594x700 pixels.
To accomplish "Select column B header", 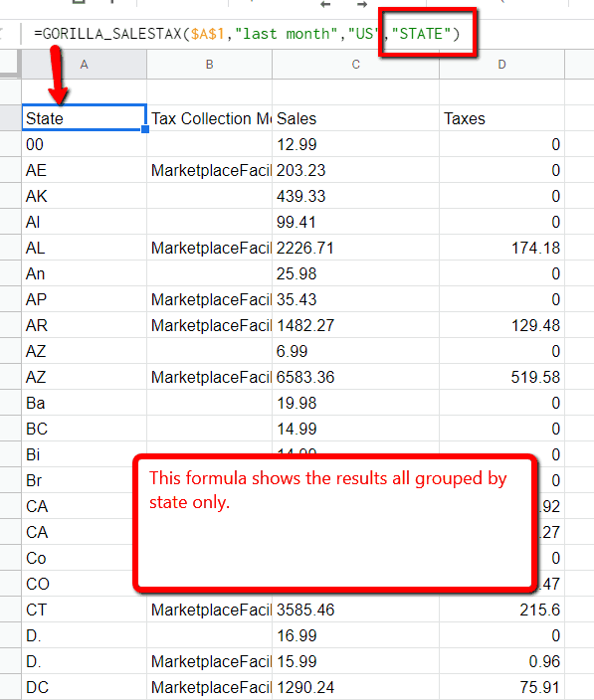I will click(209, 65).
